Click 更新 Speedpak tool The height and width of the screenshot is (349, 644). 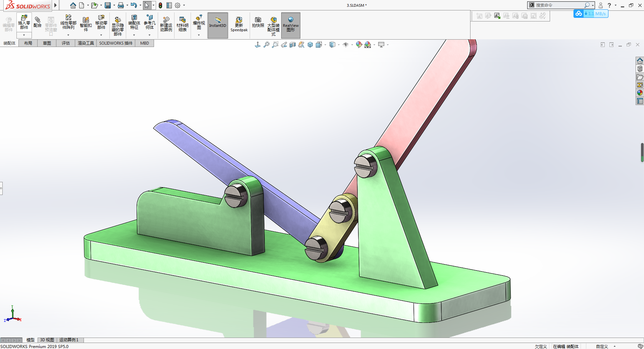(x=239, y=24)
